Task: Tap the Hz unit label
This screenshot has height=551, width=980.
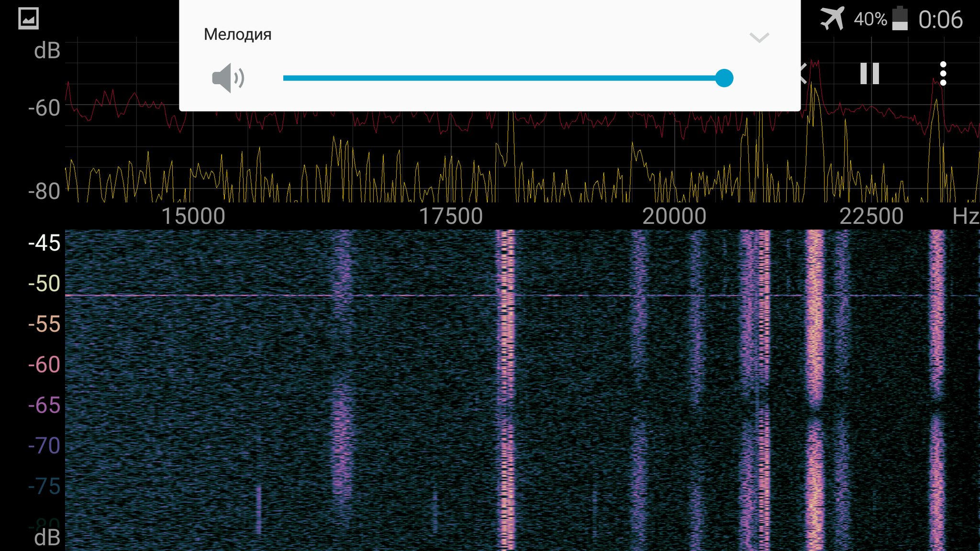Action: click(x=965, y=216)
